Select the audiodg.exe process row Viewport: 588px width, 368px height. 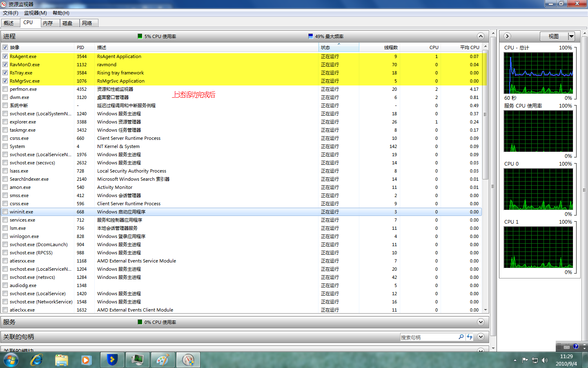tap(241, 285)
